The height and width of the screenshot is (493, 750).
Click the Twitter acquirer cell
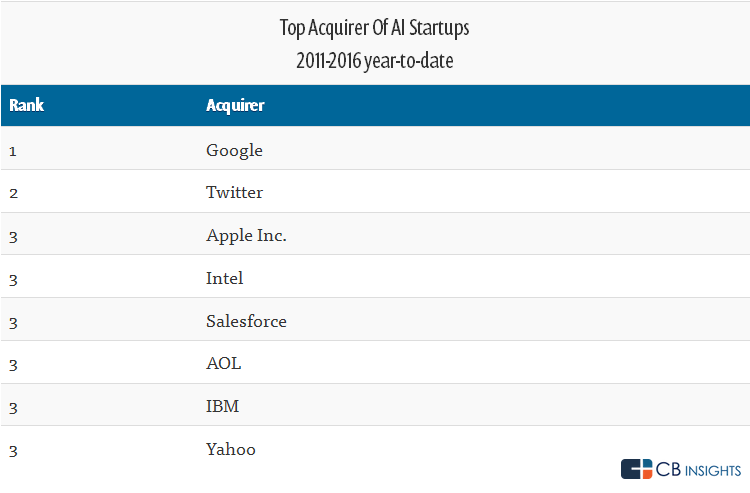234,192
